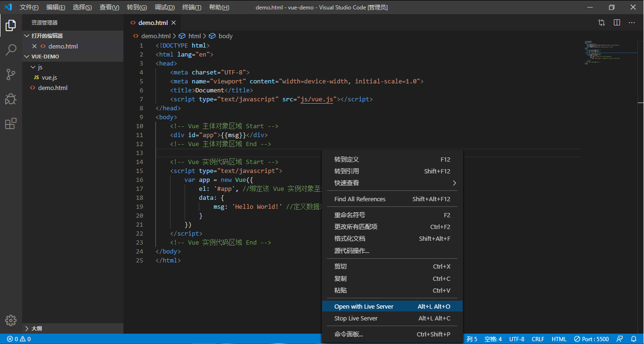Open the Search view in activity bar
Image resolution: width=644 pixels, height=344 pixels.
pos(11,50)
